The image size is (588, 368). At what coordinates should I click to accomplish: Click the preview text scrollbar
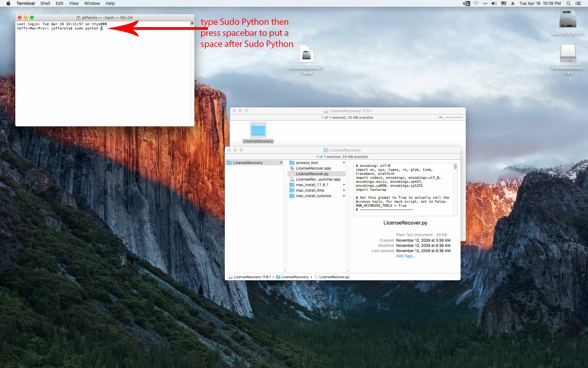pos(455,167)
